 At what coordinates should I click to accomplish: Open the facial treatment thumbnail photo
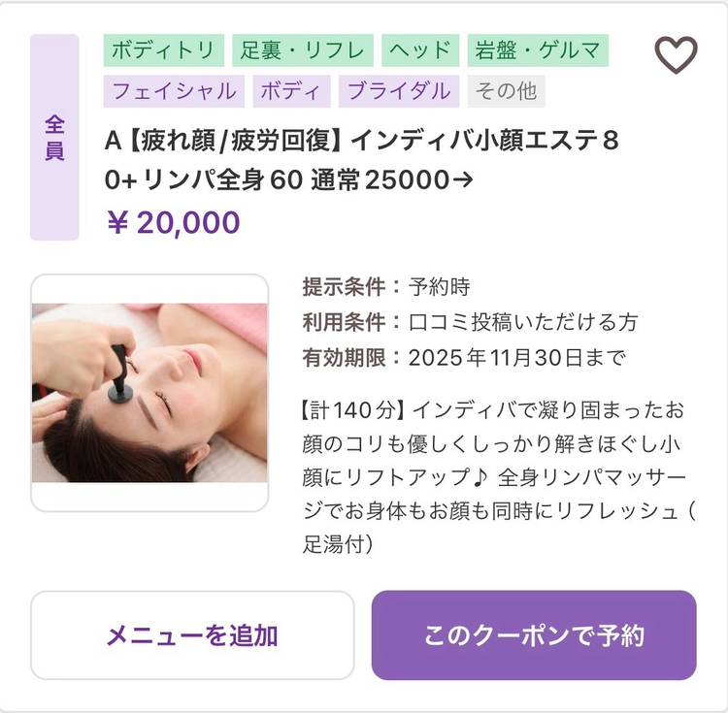tap(149, 393)
